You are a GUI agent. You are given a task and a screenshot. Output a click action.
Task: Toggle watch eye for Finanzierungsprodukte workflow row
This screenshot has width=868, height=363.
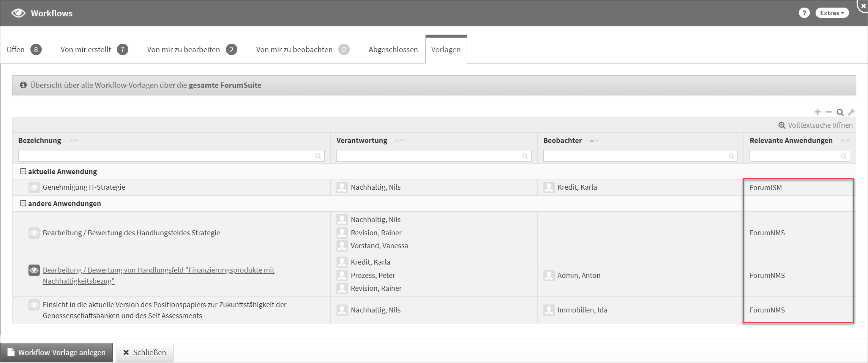coord(34,270)
